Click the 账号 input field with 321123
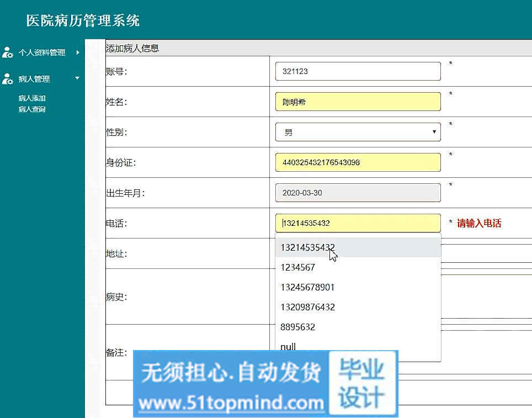This screenshot has height=418, width=532. pyautogui.click(x=358, y=71)
